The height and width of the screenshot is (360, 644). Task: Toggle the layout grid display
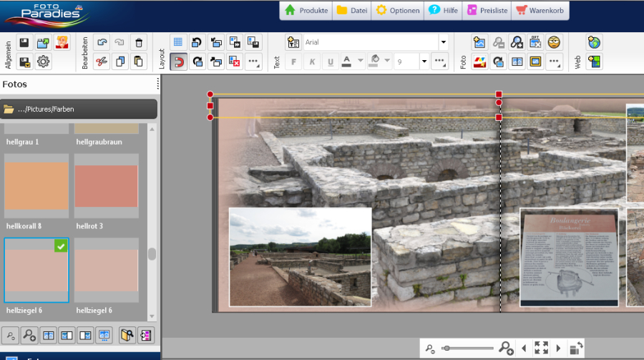coord(178,43)
